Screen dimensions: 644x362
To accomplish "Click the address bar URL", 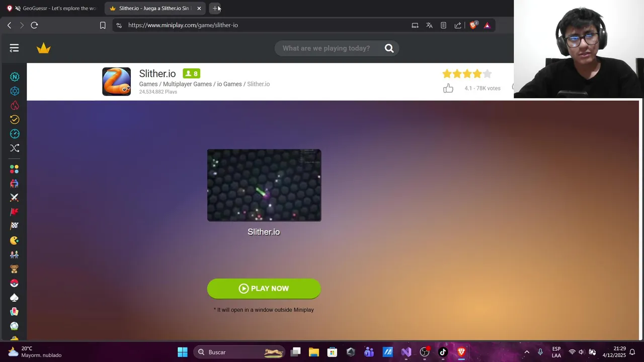I will (183, 25).
